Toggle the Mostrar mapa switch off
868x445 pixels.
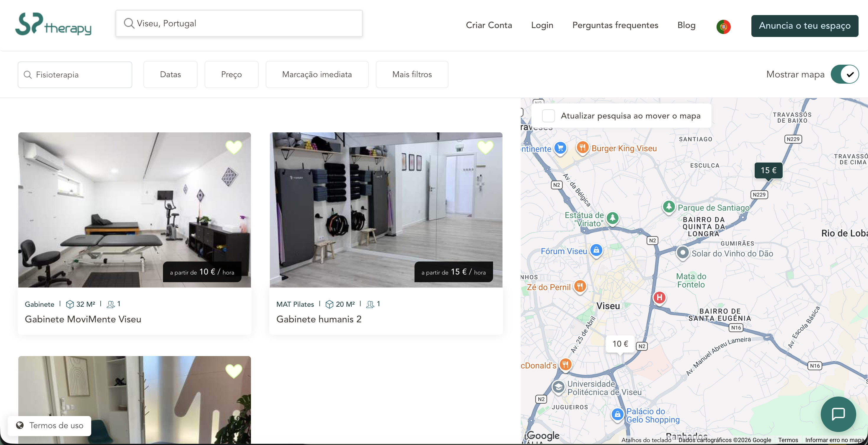pyautogui.click(x=844, y=74)
